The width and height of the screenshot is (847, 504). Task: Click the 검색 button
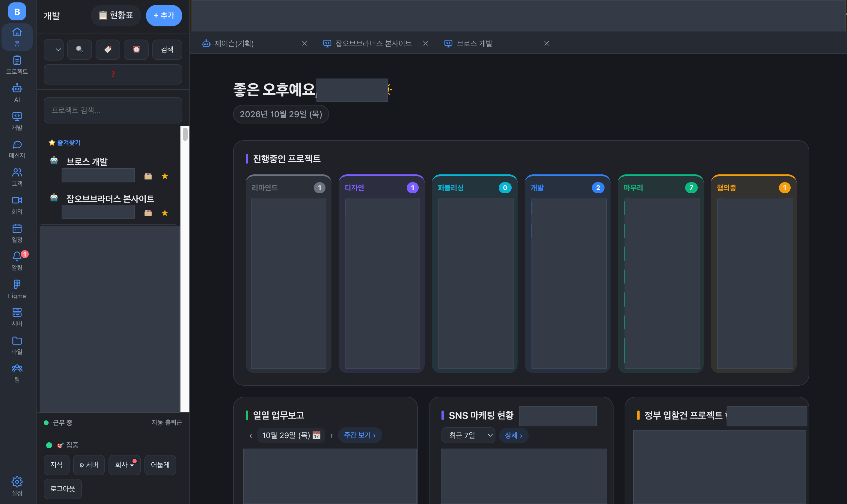(167, 49)
